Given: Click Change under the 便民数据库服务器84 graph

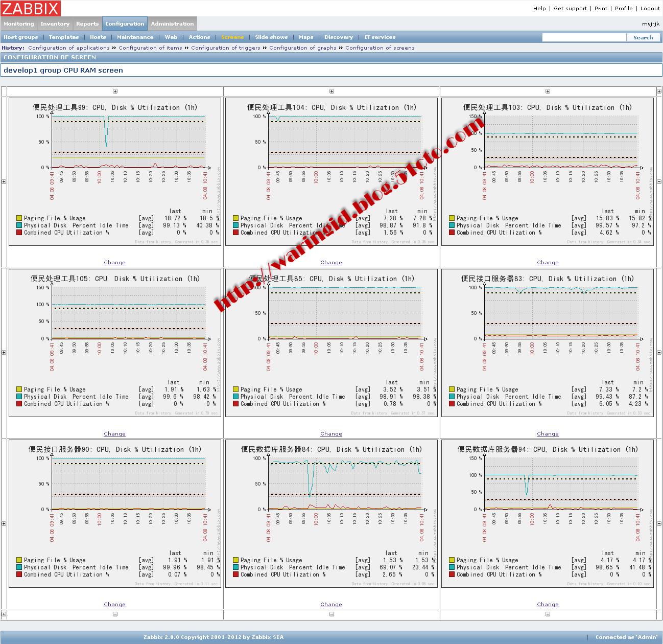Looking at the screenshot, I should (x=331, y=605).
